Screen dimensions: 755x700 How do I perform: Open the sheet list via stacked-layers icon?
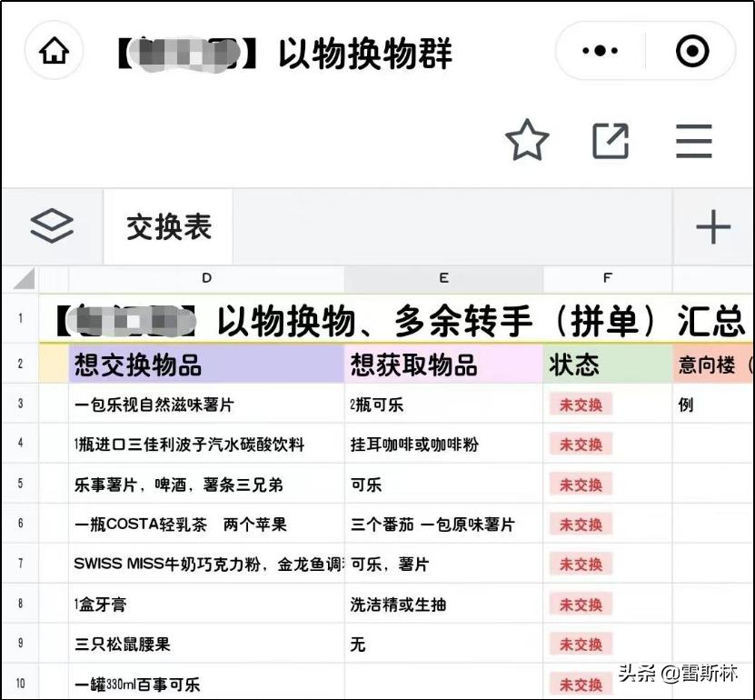pyautogui.click(x=52, y=225)
